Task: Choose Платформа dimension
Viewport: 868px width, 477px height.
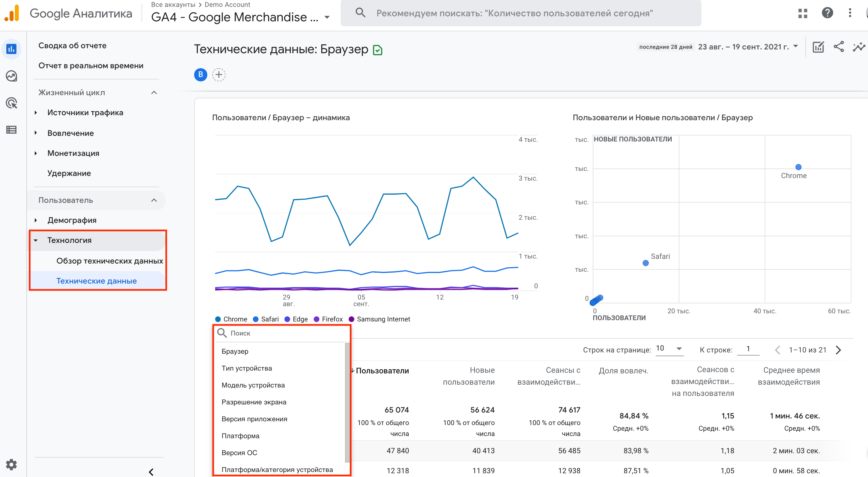Action: (240, 436)
